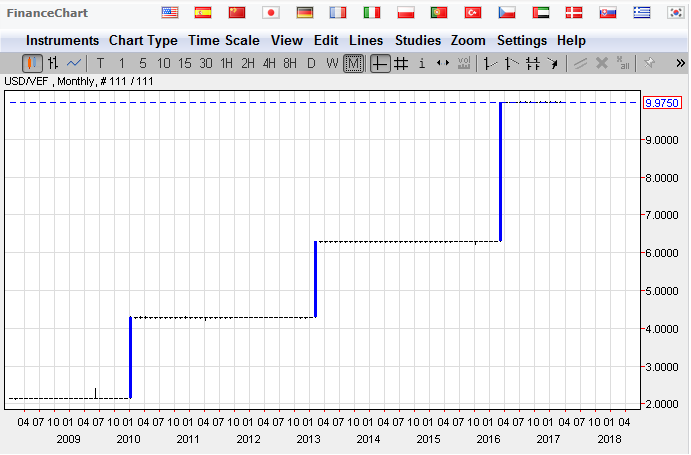Switch language with the Czech flag
Viewport: 691px width, 455px height.
tap(507, 12)
